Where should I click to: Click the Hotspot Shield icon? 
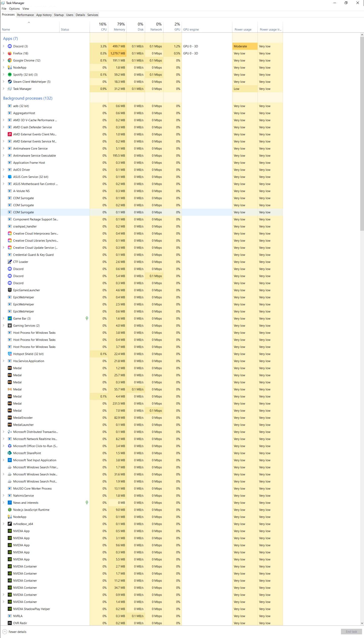coord(10,354)
